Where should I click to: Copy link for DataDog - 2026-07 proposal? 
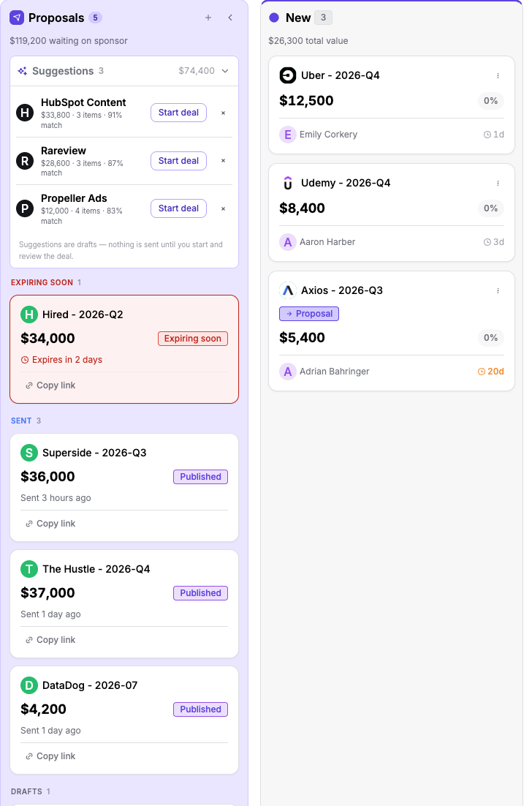[x=50, y=756]
